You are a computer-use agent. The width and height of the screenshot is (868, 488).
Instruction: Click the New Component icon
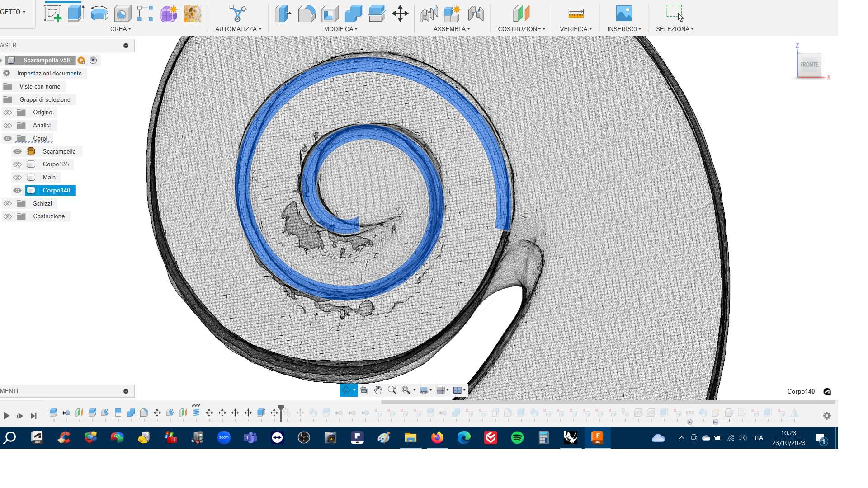452,14
